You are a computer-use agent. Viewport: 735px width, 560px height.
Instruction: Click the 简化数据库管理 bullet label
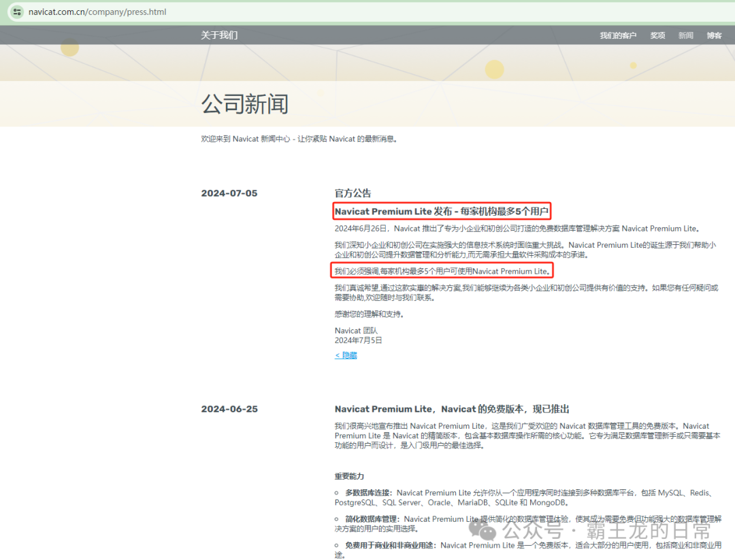(x=372, y=519)
